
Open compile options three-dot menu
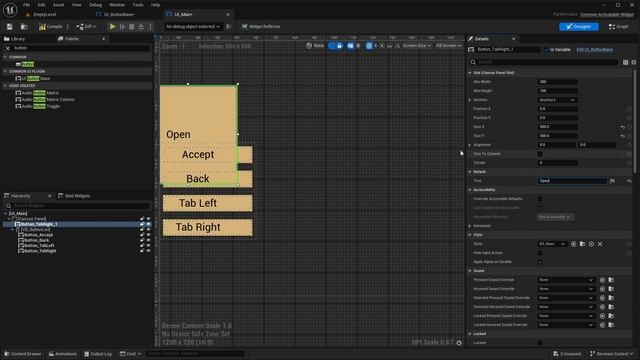68,27
